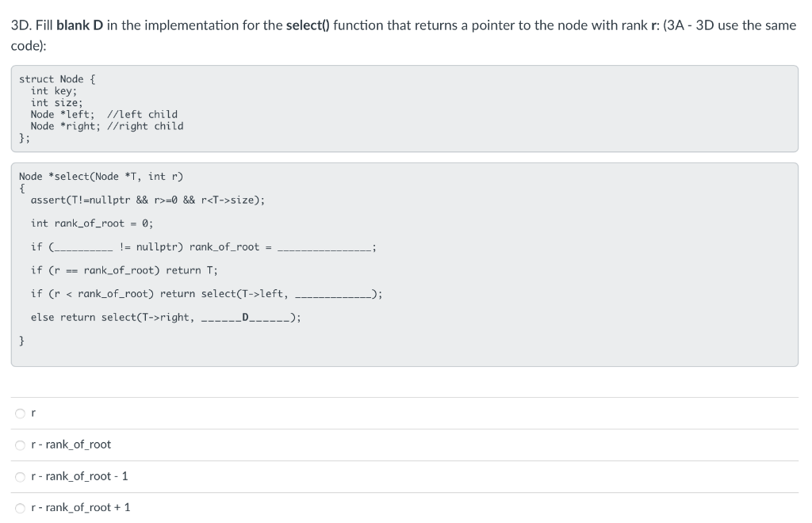The width and height of the screenshot is (812, 523).
Task: Click the "r - rank_of_root - 1" label
Action: (79, 476)
